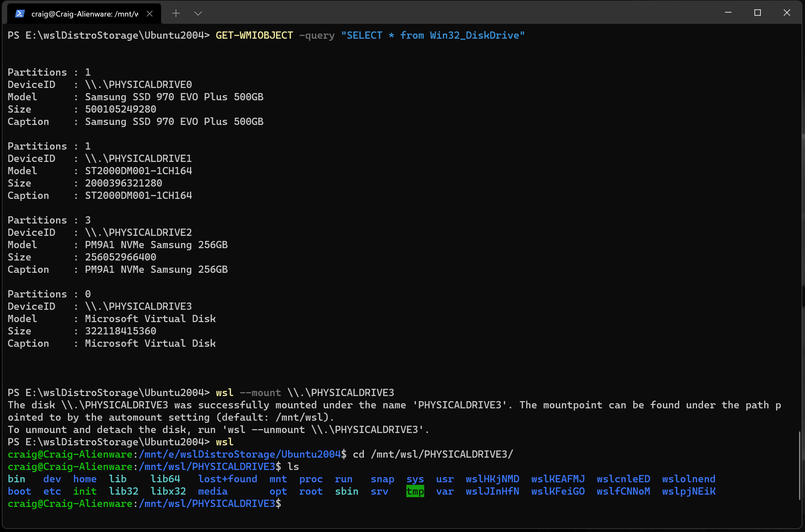The height and width of the screenshot is (532, 805).
Task: Click the snap directory entry
Action: pyautogui.click(x=382, y=479)
